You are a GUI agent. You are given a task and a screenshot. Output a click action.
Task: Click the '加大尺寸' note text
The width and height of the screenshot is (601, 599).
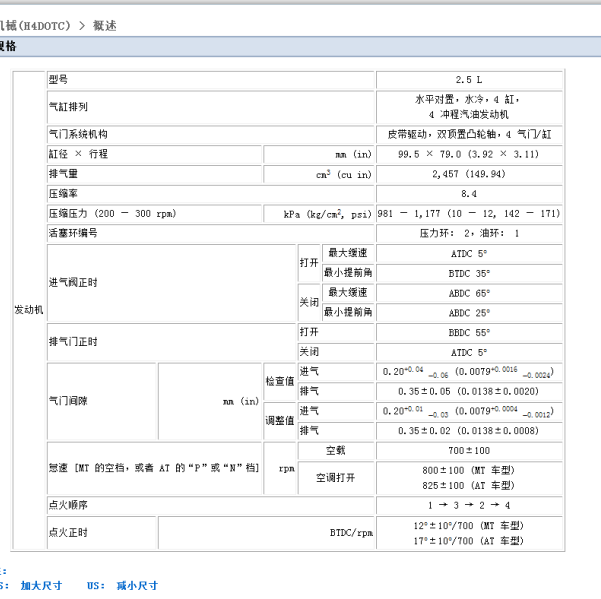click(41, 586)
